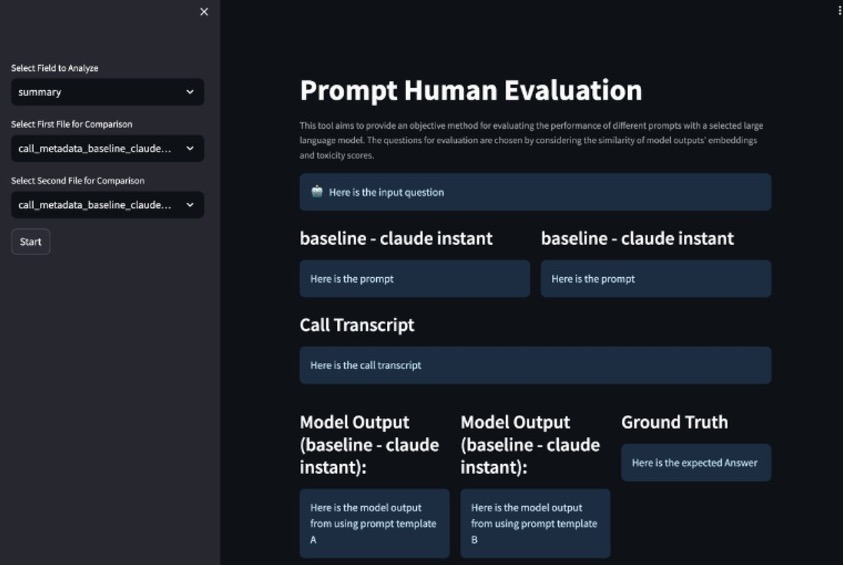Open the Select Field to Analyze dropdown

coord(107,92)
